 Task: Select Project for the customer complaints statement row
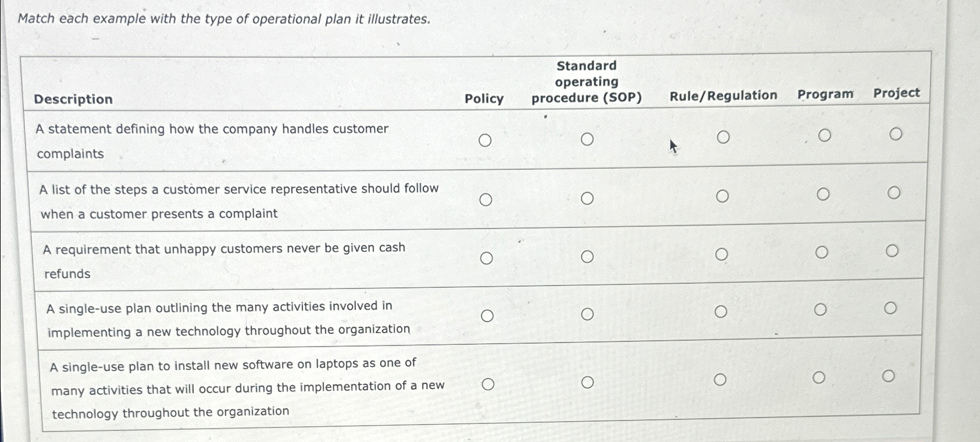point(896,133)
